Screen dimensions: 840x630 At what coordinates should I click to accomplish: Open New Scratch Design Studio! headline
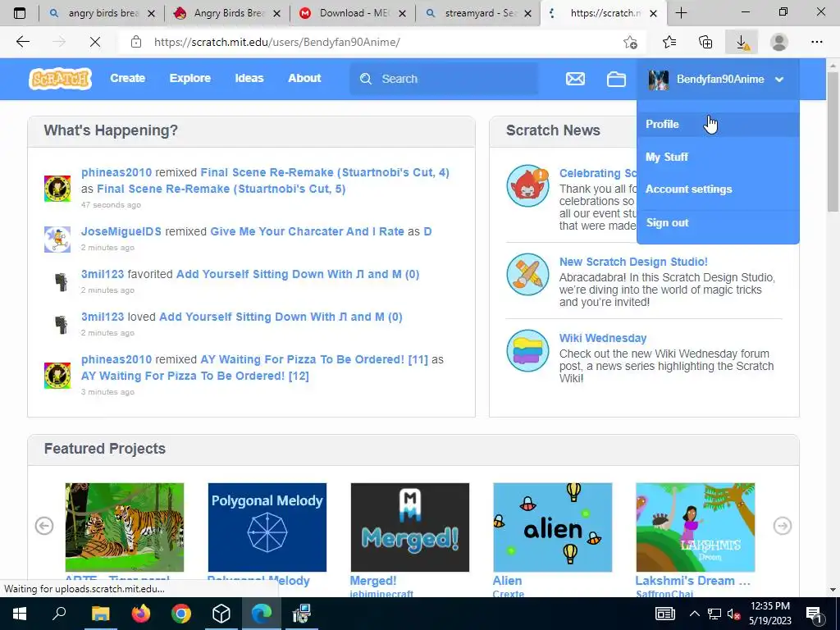pos(633,262)
